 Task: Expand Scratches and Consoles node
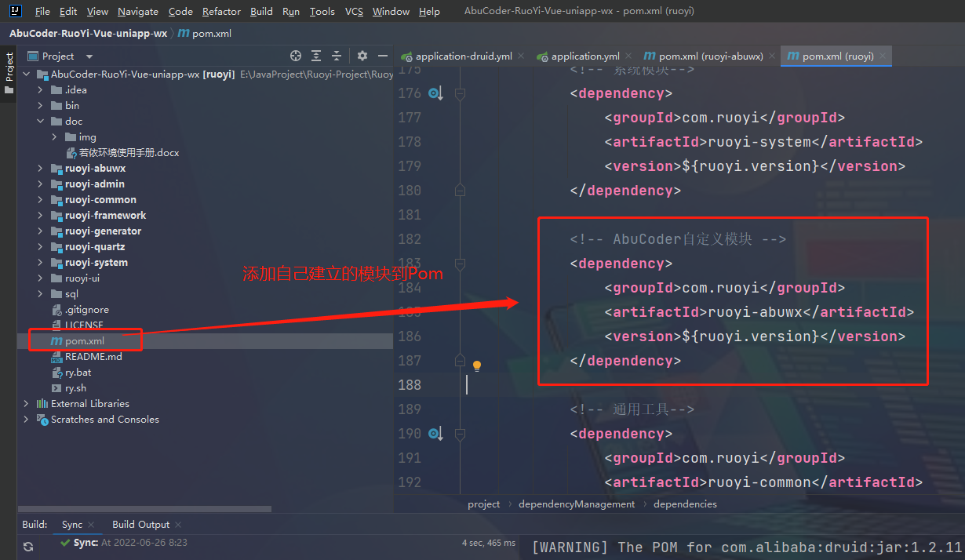pyautogui.click(x=27, y=420)
